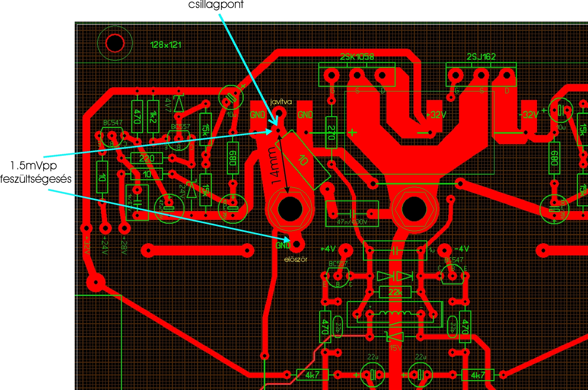588x390 pixels.
Task: Click the double diode symbol above 22k
Action: pyautogui.click(x=395, y=276)
